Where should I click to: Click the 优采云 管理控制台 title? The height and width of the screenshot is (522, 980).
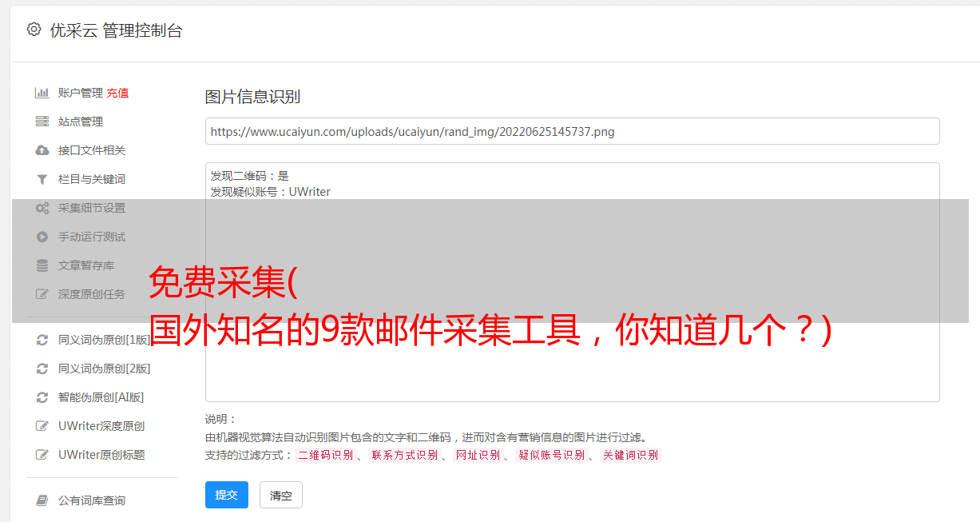coord(116,30)
